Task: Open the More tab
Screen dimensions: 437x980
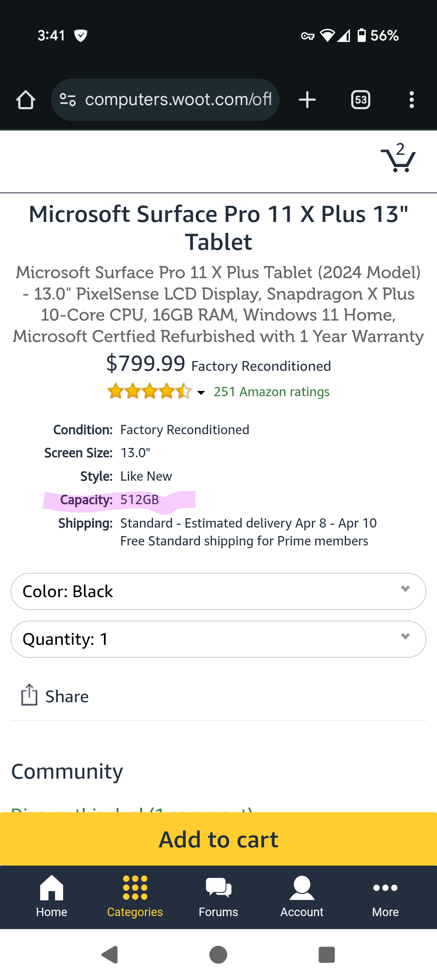Action: pos(385,896)
